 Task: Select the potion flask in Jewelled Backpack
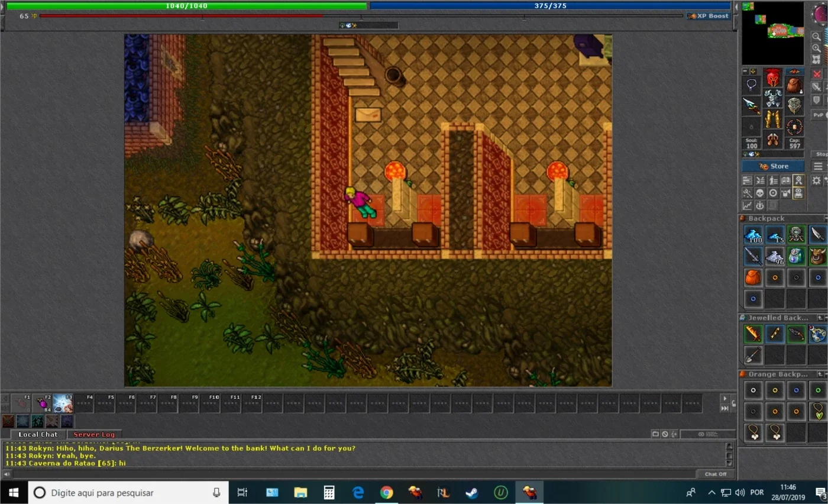pyautogui.click(x=818, y=334)
